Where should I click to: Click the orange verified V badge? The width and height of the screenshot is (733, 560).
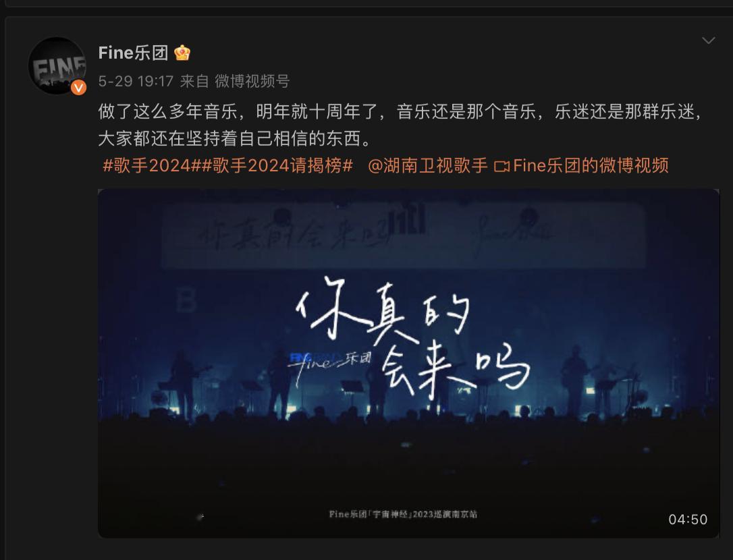[x=78, y=87]
